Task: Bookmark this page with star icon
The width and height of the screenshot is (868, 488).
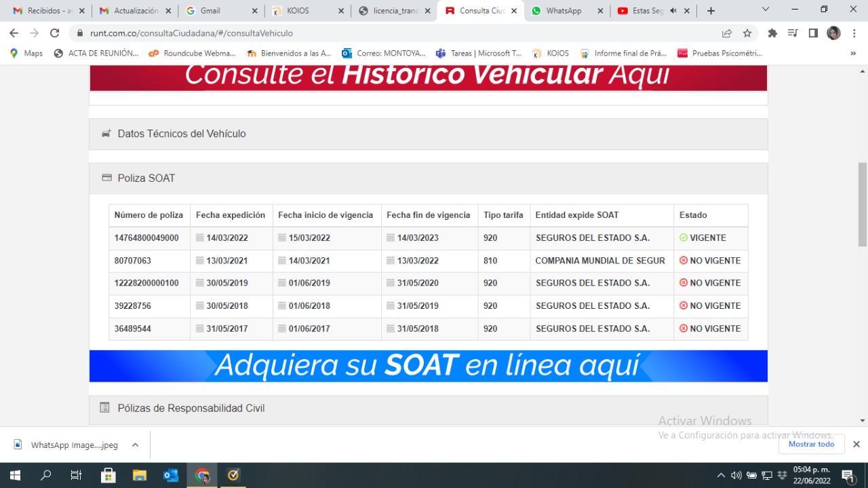Action: pyautogui.click(x=747, y=33)
